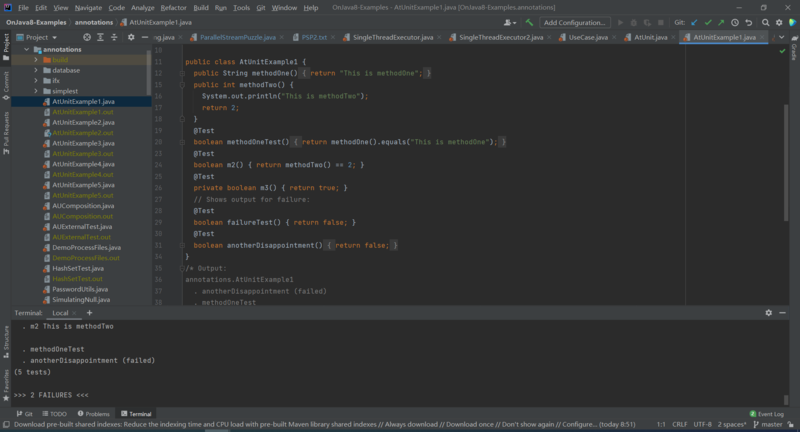The height and width of the screenshot is (432, 800).
Task: Collapse the annotations folder
Action: 27,49
